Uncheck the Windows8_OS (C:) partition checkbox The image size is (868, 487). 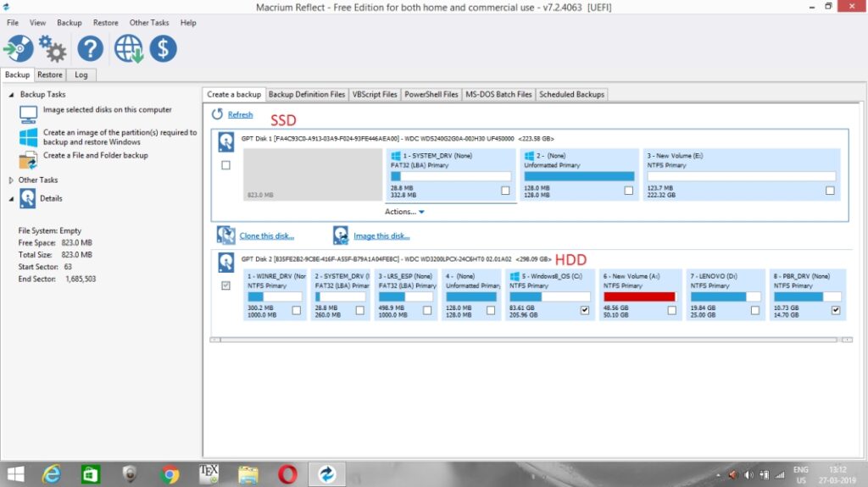(x=585, y=311)
